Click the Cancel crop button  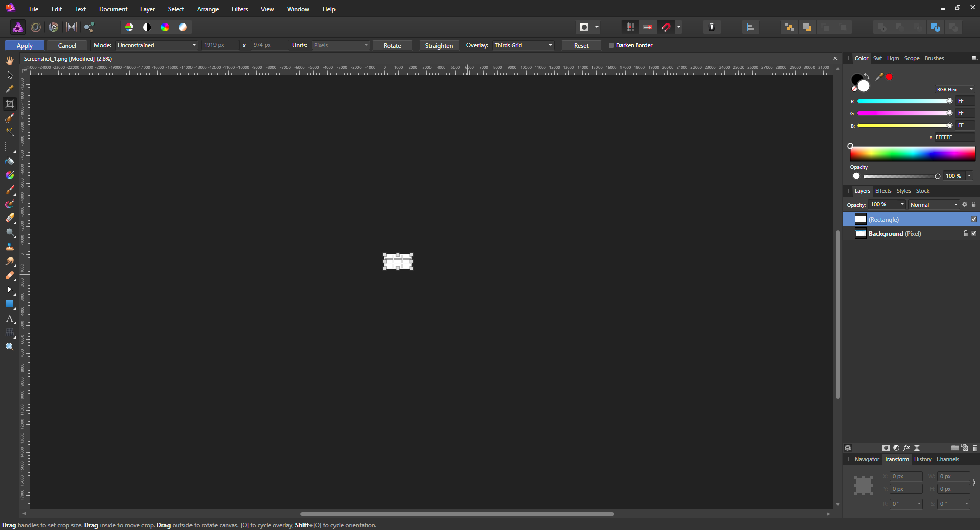pyautogui.click(x=67, y=45)
